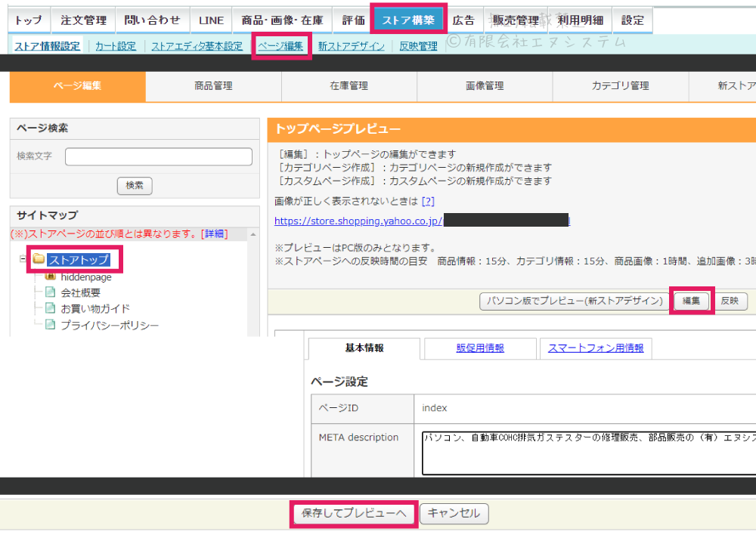Go to カート設定 submenu link
The image size is (756, 541).
click(x=116, y=46)
